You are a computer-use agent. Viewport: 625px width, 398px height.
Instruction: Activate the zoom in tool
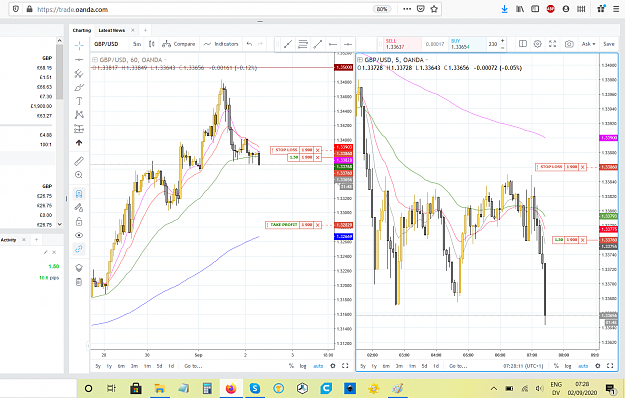tap(79, 175)
